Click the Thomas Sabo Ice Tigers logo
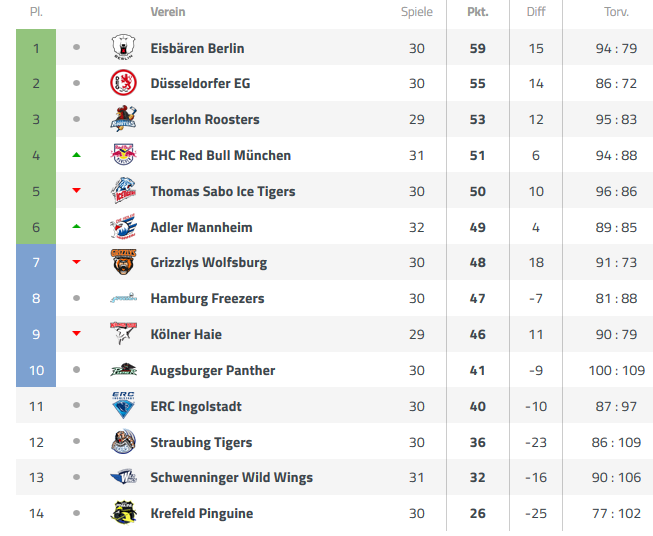 pos(123,191)
